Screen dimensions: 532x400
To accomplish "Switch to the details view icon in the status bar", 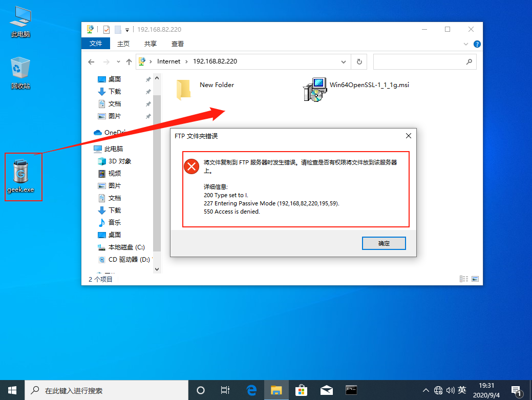I will coord(464,279).
